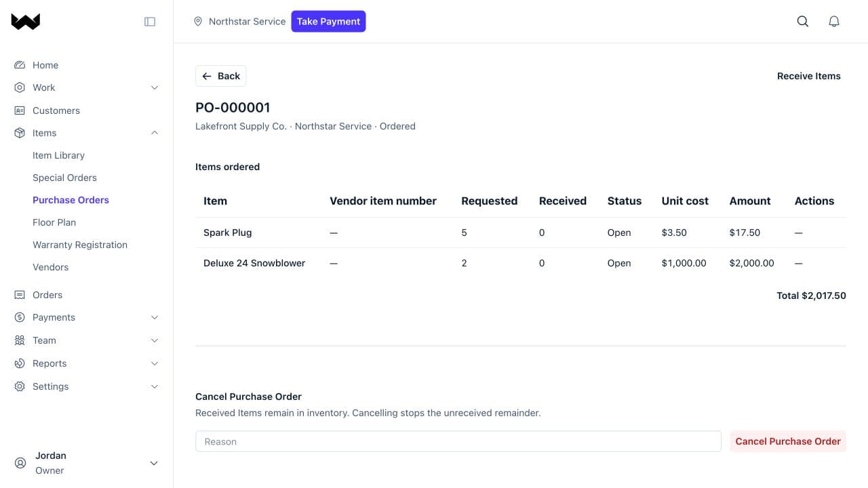The height and width of the screenshot is (488, 868).
Task: Open Item Library in the sidebar
Action: 58,155
